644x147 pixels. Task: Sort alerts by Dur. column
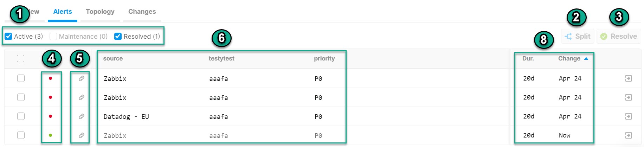528,59
